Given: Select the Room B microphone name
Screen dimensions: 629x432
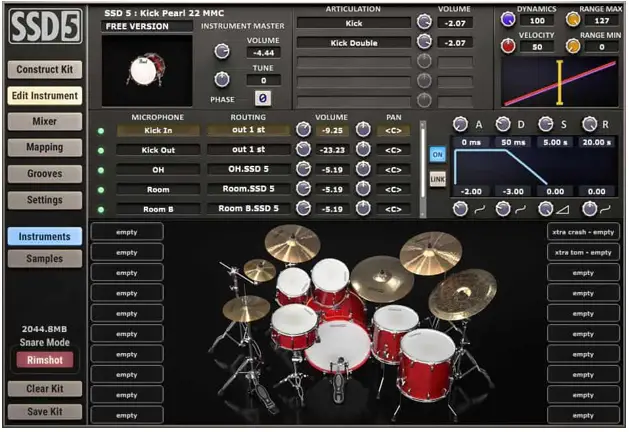Looking at the screenshot, I should 158,209.
